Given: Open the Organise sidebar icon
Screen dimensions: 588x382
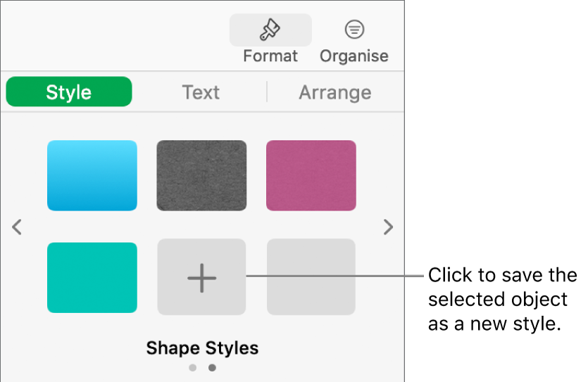Looking at the screenshot, I should click(354, 30).
